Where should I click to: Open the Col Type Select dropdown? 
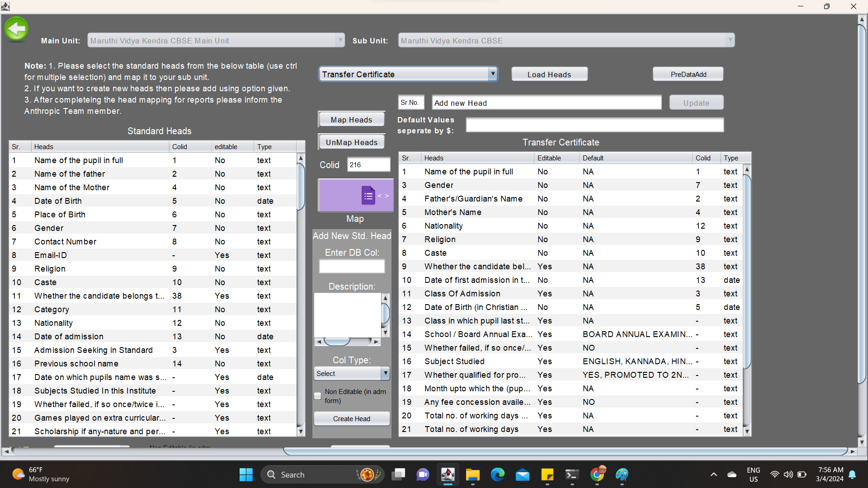(x=385, y=373)
